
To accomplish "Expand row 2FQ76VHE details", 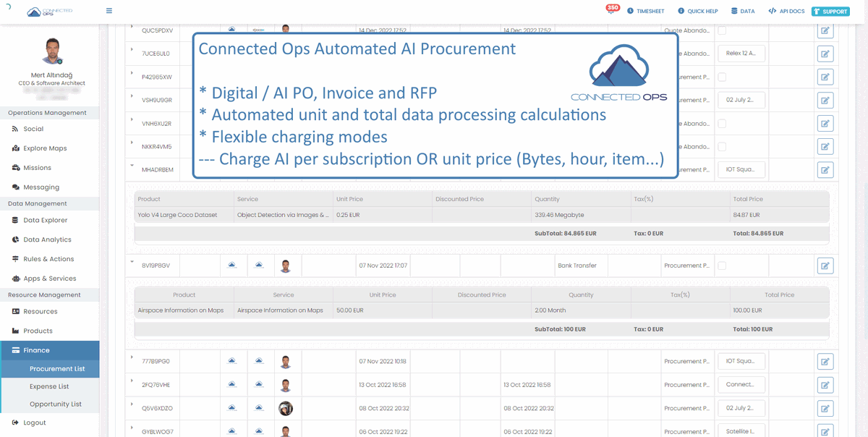I will click(x=132, y=381).
